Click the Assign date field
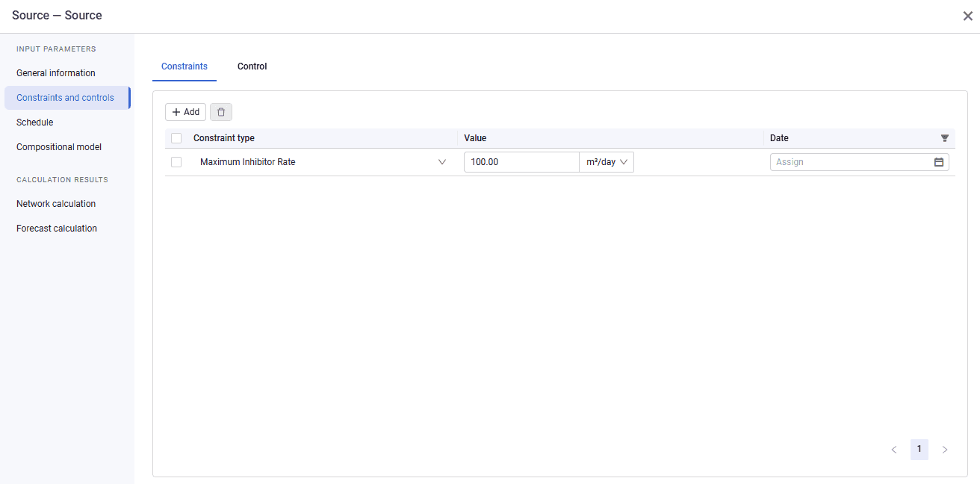The width and height of the screenshot is (980, 484). [x=860, y=162]
